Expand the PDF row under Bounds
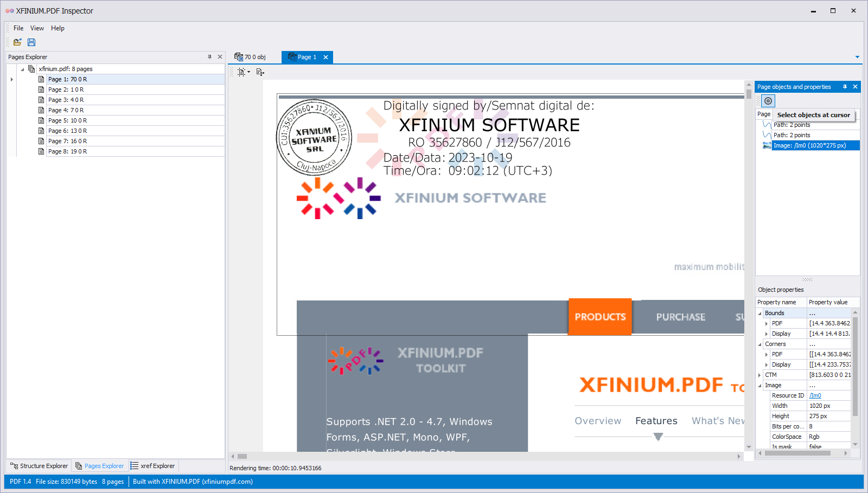The height and width of the screenshot is (493, 868). coord(767,324)
